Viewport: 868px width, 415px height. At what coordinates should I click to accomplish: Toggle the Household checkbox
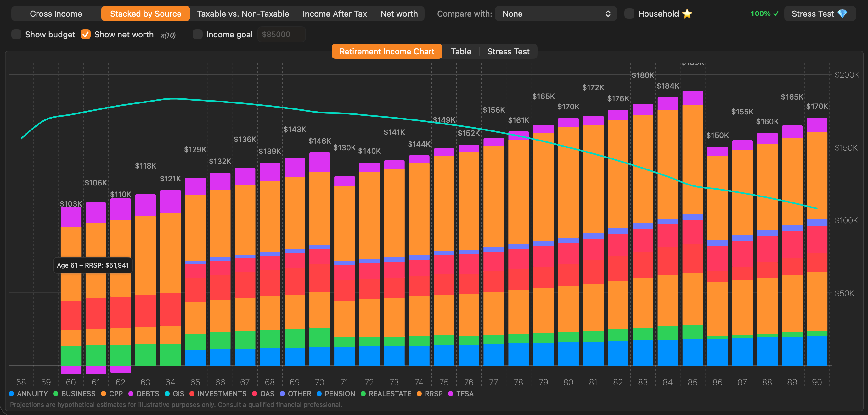(x=629, y=14)
